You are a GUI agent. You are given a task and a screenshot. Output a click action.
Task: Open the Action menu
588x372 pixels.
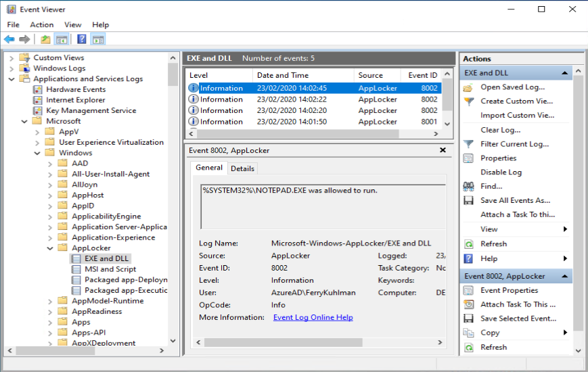pyautogui.click(x=42, y=25)
